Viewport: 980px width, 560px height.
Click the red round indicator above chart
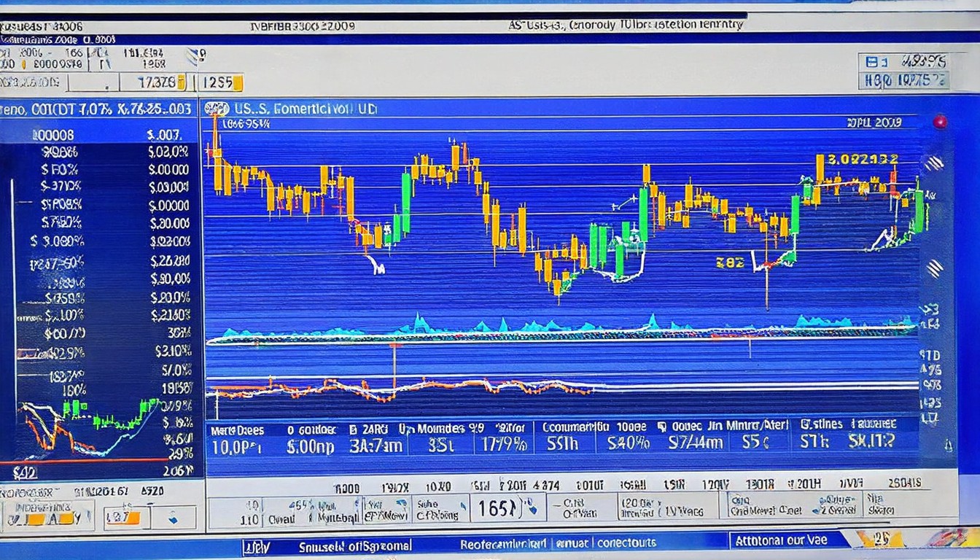coord(940,122)
